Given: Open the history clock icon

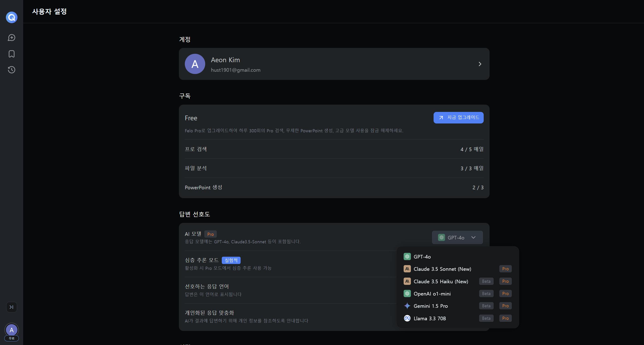Looking at the screenshot, I should pyautogui.click(x=12, y=70).
